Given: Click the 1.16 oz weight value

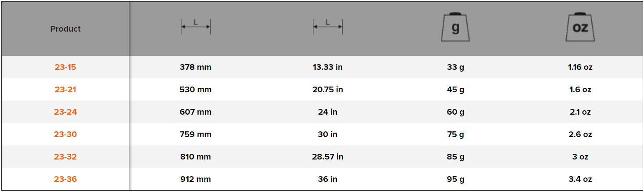Looking at the screenshot, I should click(x=580, y=67).
